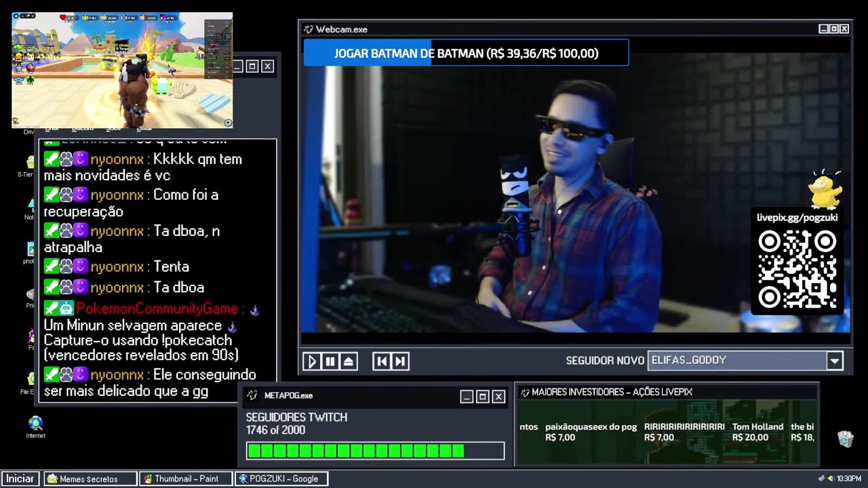Switch to Thumbnail – Paint taskbar item
Viewport: 868px width, 488px height.
[186, 479]
